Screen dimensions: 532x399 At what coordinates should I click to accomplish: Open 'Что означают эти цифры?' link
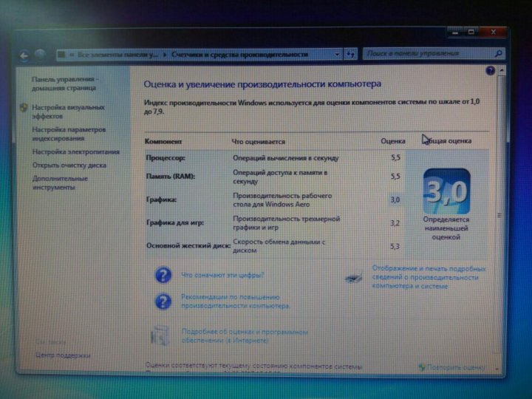coord(222,275)
